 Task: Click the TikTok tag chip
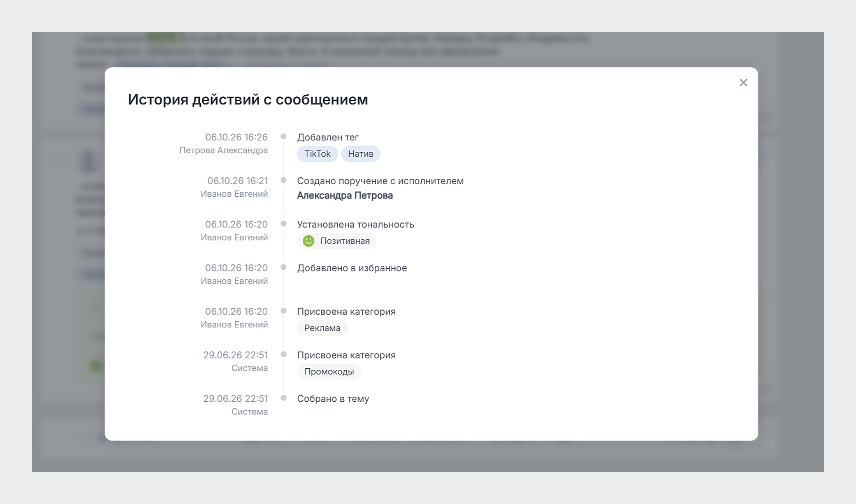click(317, 154)
